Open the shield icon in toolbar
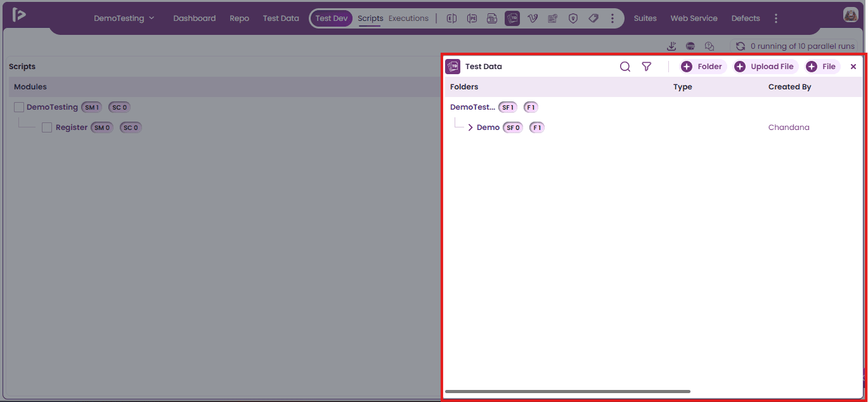This screenshot has height=402, width=868. click(573, 18)
